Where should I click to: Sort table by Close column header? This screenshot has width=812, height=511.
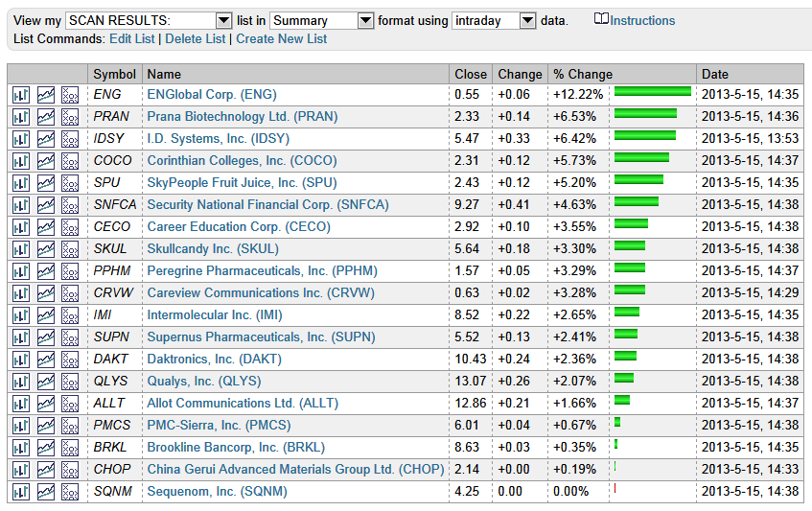(471, 74)
